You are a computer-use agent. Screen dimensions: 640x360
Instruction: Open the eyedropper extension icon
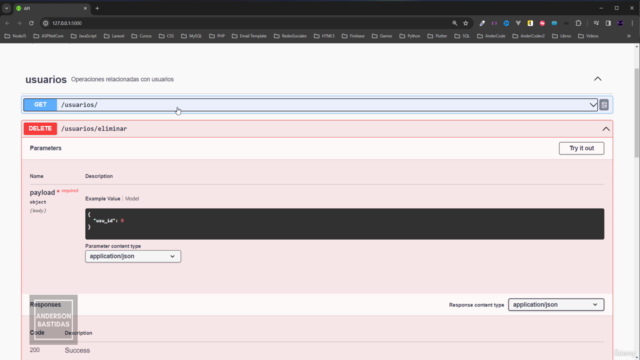482,23
